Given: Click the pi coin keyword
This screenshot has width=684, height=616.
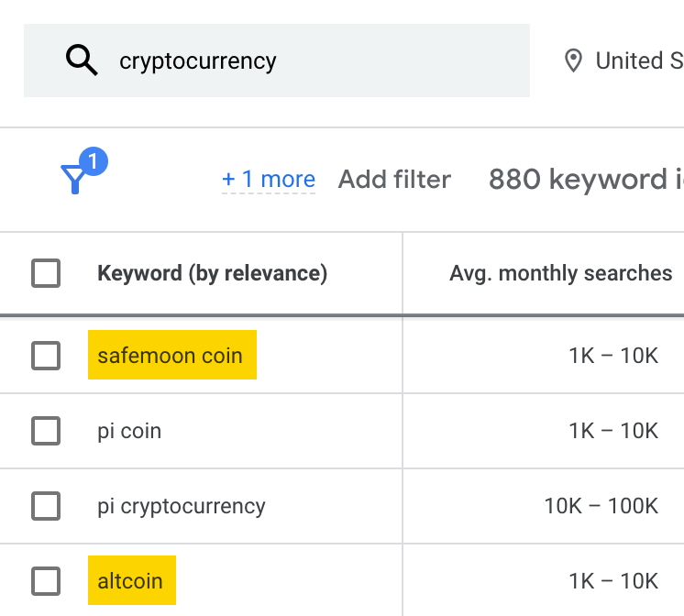Looking at the screenshot, I should (129, 431).
